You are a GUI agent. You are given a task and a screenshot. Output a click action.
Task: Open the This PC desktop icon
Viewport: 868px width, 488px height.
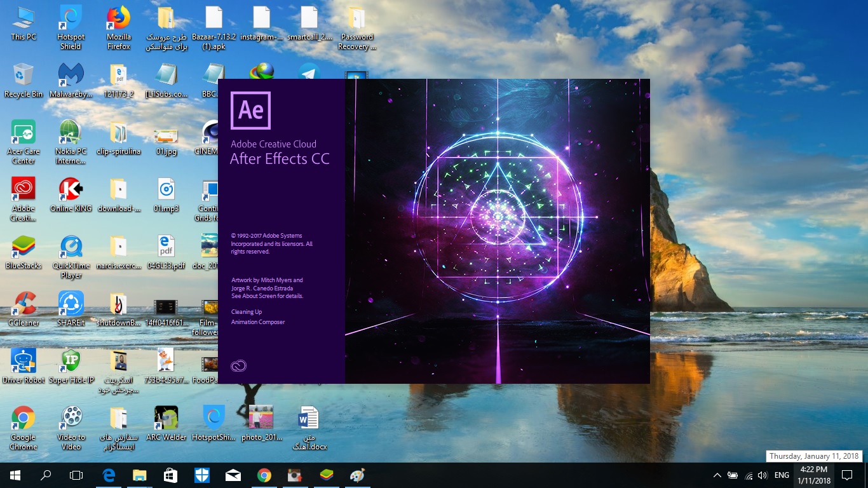(x=24, y=24)
